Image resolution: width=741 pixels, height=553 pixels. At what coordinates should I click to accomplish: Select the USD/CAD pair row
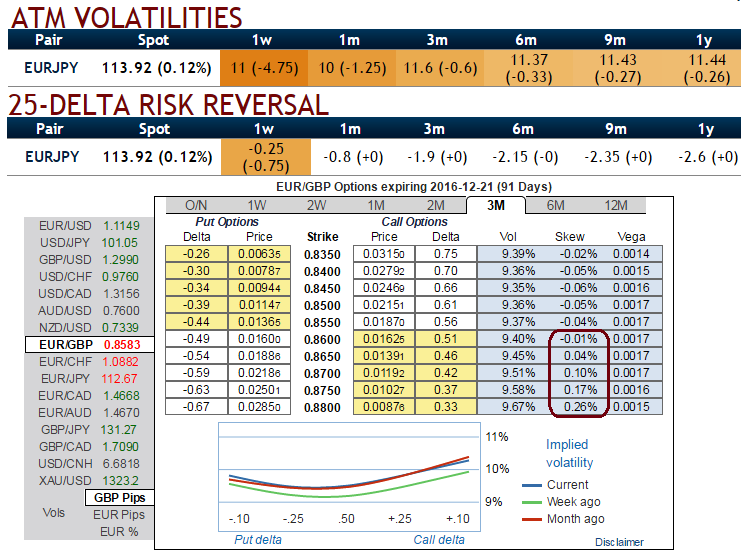[x=89, y=294]
